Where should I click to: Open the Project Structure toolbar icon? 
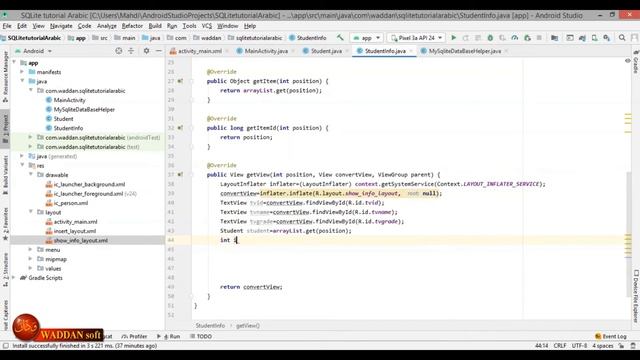tap(554, 38)
